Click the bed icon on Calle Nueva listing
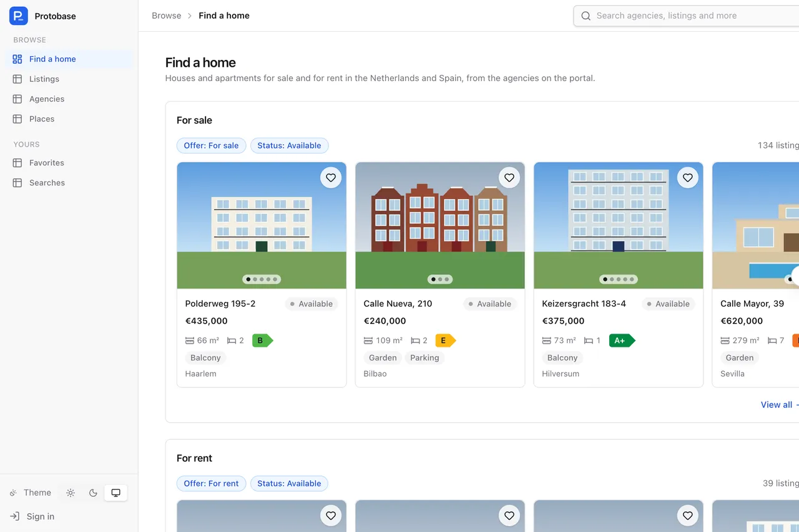The image size is (799, 532). point(415,341)
